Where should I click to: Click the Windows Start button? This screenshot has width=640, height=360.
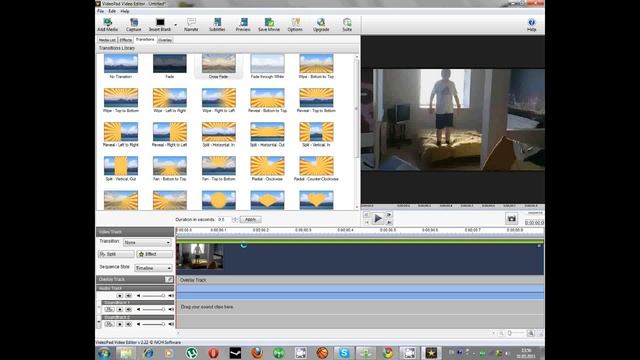pyautogui.click(x=104, y=353)
